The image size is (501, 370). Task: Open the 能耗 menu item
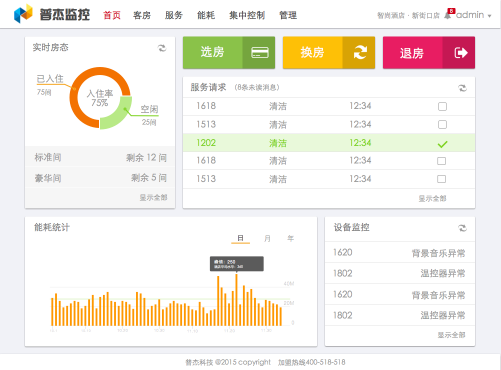(206, 15)
